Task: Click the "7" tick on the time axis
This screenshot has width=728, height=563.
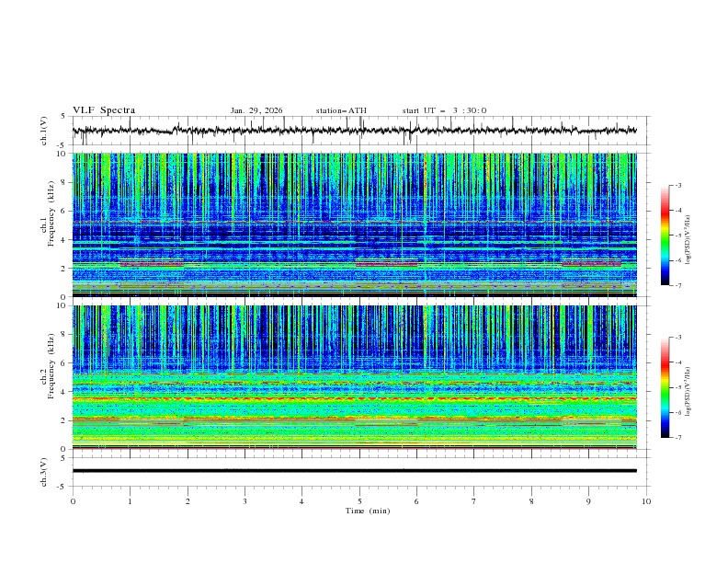Action: tap(474, 501)
